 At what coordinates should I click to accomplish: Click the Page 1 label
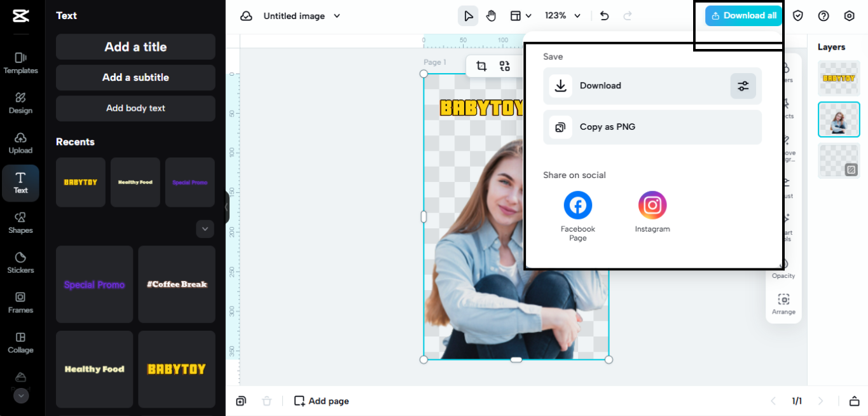pyautogui.click(x=435, y=62)
